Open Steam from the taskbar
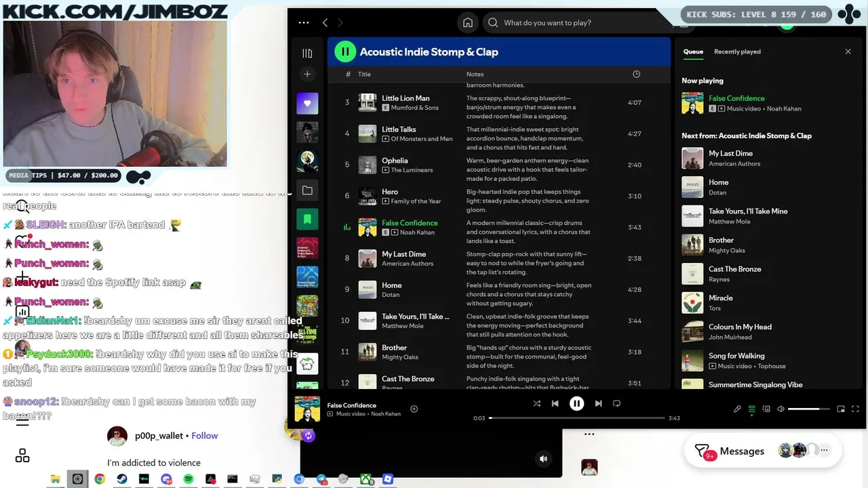This screenshot has width=868, height=488. point(122,479)
